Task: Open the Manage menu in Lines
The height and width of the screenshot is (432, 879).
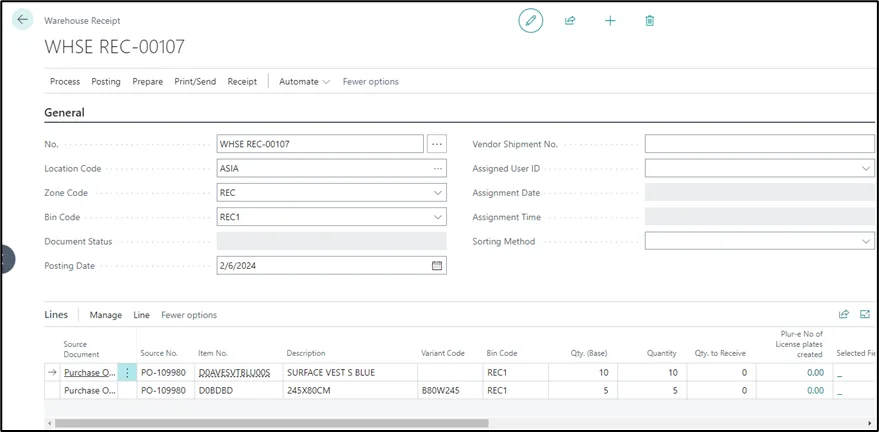Action: 105,315
